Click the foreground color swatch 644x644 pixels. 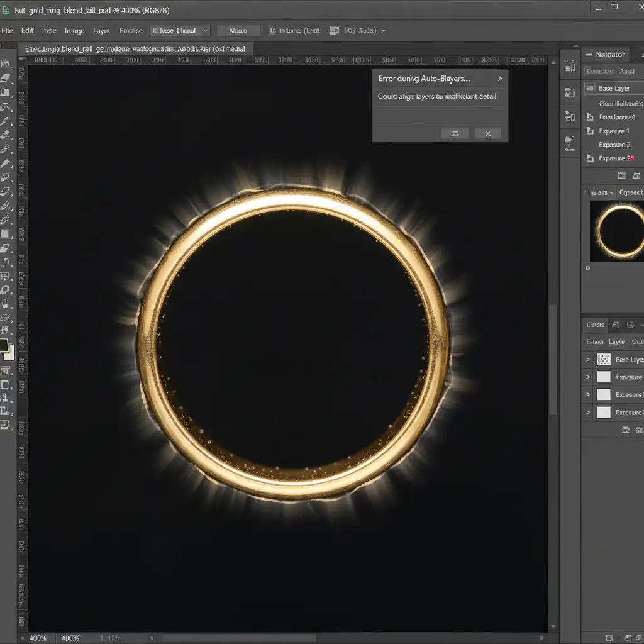point(4,345)
